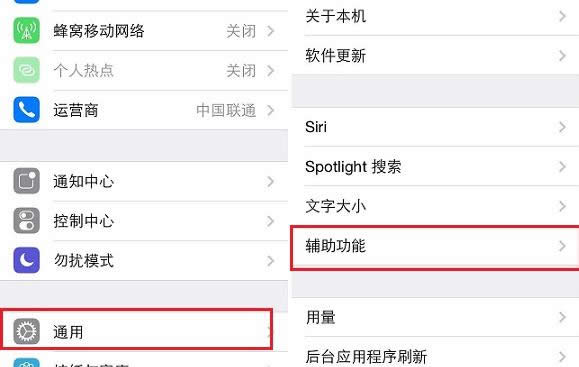Select 关于本机 About entry
Image resolution: width=579 pixels, height=367 pixels.
click(x=435, y=17)
